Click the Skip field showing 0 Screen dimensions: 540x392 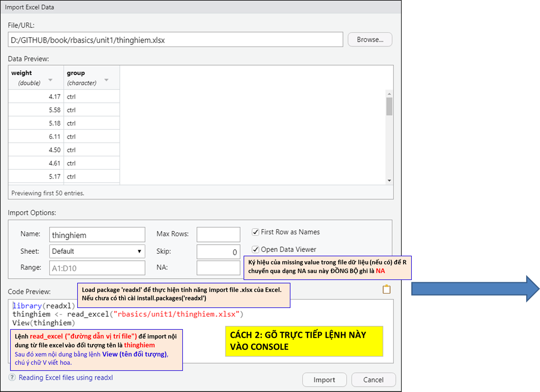(x=218, y=252)
